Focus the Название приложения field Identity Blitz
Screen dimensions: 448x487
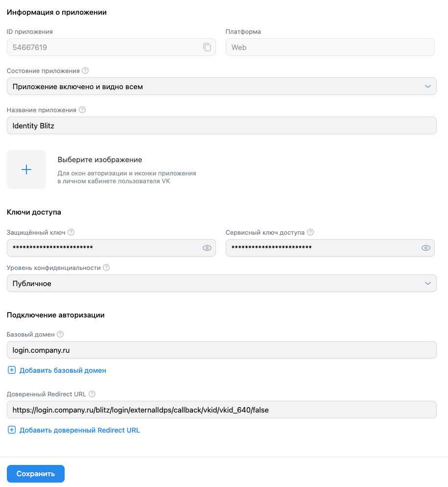[222, 125]
